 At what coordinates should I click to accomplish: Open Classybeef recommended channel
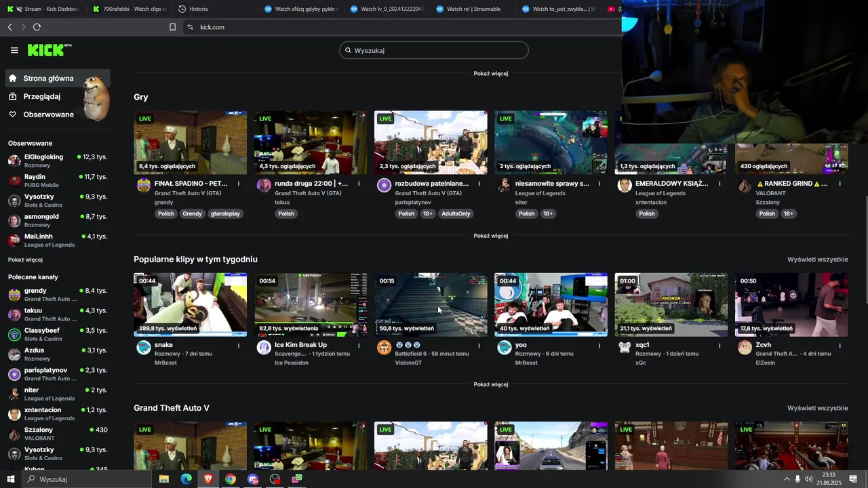[x=58, y=334]
